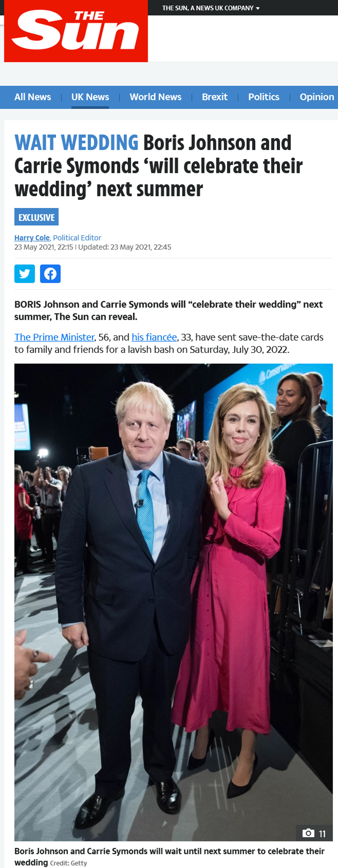Follow The Prime Minister link
This screenshot has height=868, width=338.
tap(55, 337)
